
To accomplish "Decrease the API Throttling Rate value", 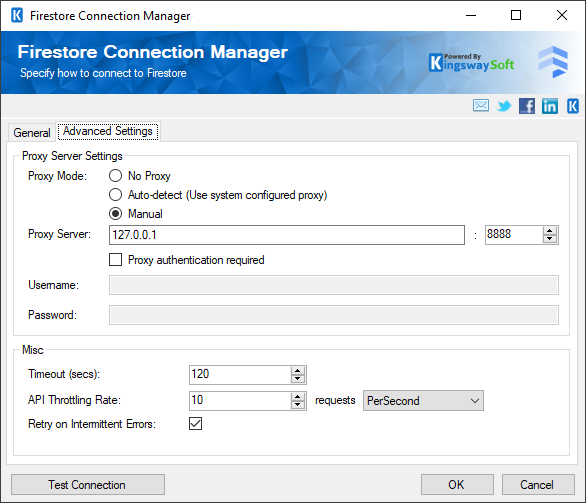I will [x=297, y=405].
